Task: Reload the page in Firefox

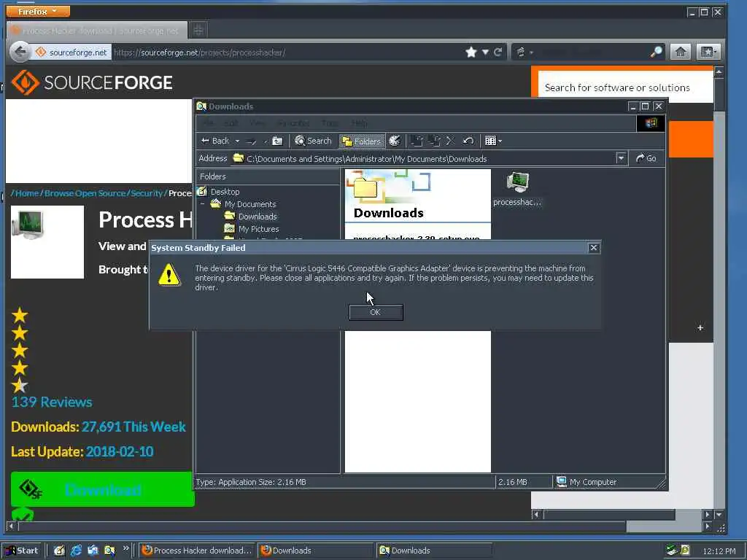Action: pyautogui.click(x=498, y=52)
